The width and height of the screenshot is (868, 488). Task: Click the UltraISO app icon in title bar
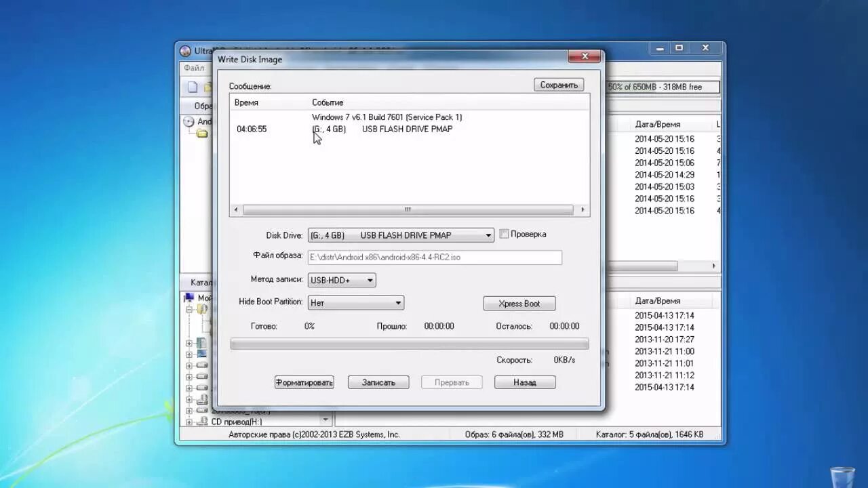(x=185, y=51)
